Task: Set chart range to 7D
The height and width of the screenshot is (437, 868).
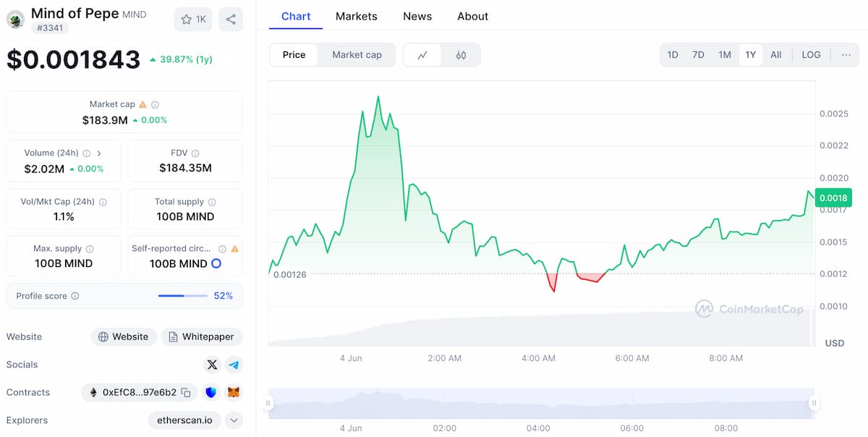Action: point(698,55)
